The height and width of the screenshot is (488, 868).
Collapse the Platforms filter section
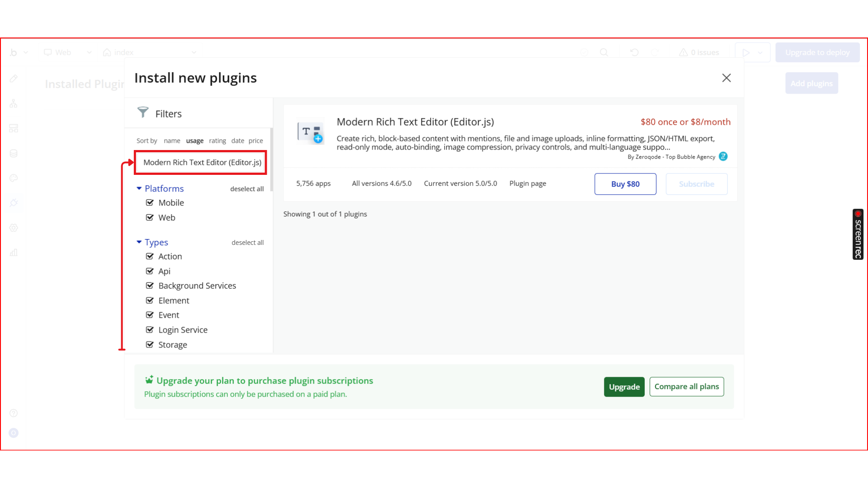[139, 188]
